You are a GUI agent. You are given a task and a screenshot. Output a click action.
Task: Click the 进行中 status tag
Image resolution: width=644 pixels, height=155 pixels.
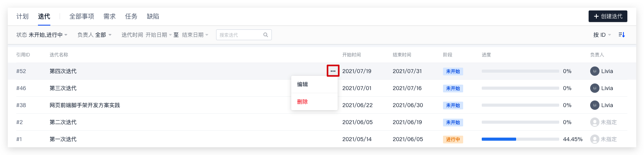453,139
